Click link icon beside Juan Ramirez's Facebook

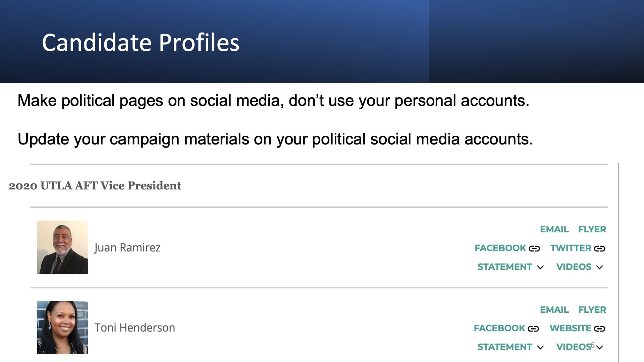534,248
